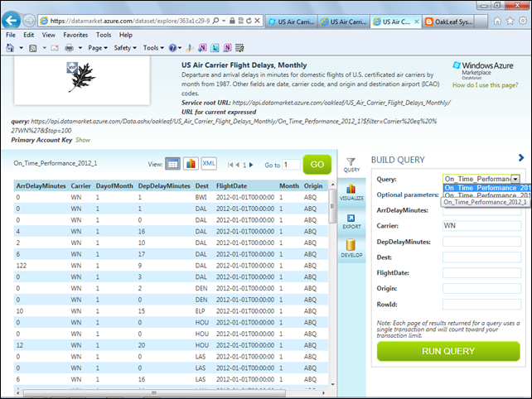Open Favorites star icon at top right
The image size is (532, 399).
[x=510, y=21]
